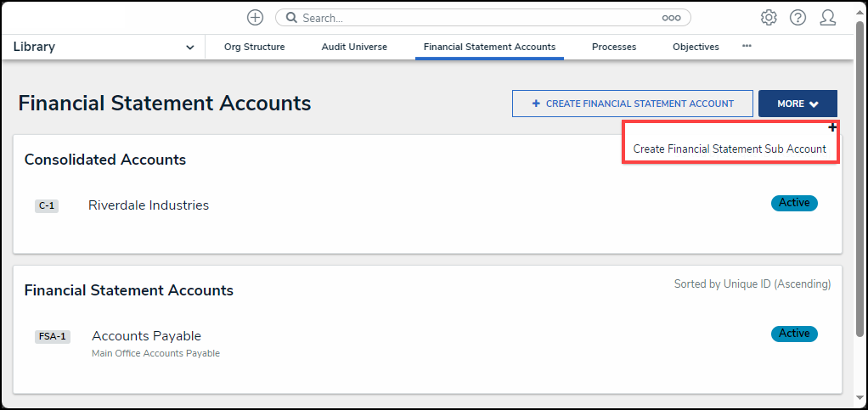Open the Accounts Payable account
This screenshot has height=410, width=868.
click(146, 335)
